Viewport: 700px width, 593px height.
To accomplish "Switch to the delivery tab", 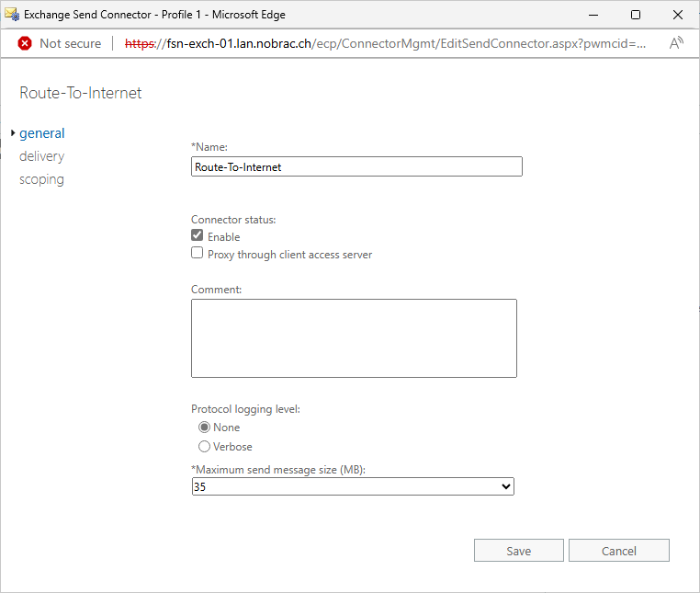I will pos(42,156).
